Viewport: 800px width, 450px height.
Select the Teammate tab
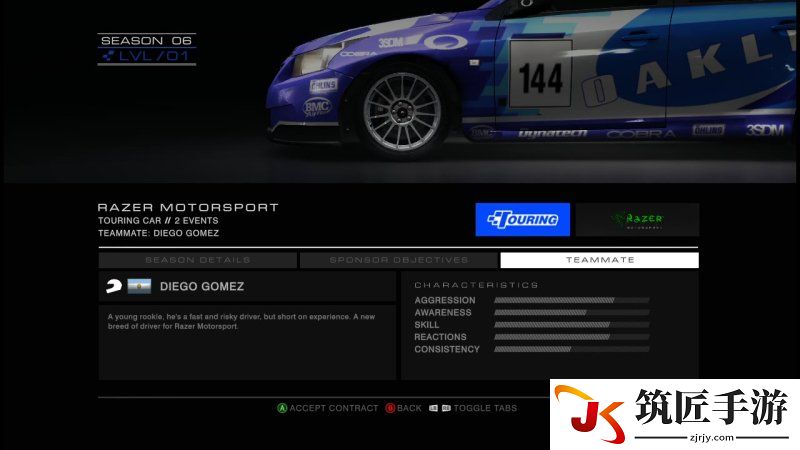point(599,260)
